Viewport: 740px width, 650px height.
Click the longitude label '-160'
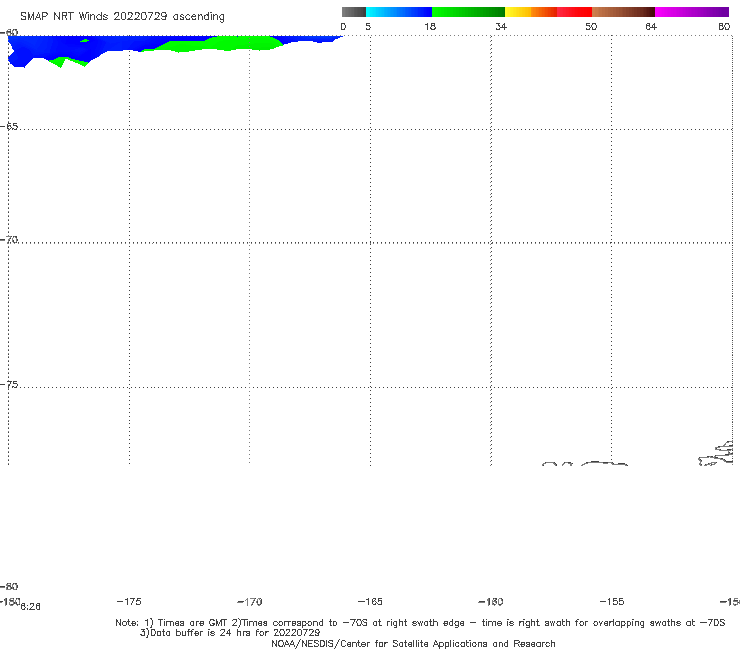[491, 602]
